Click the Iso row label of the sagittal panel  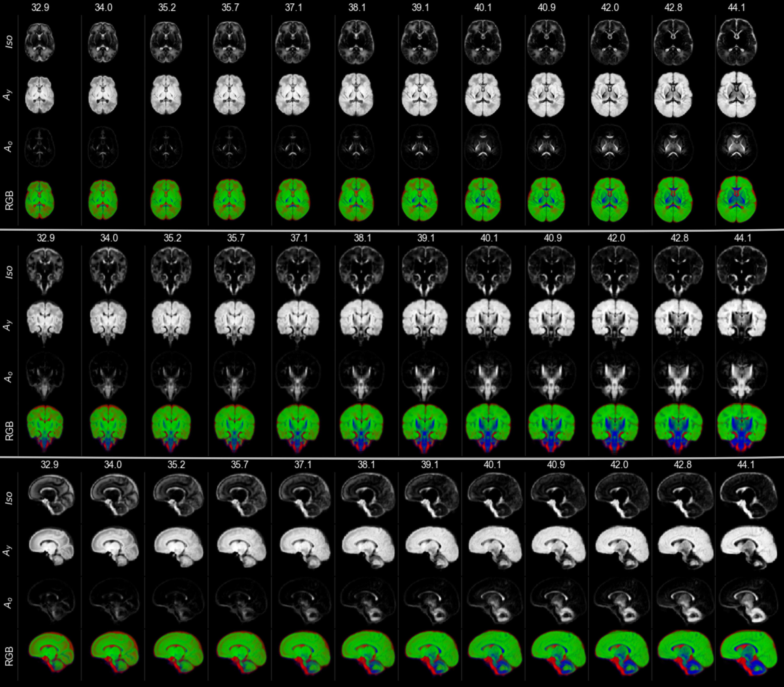[x=9, y=498]
